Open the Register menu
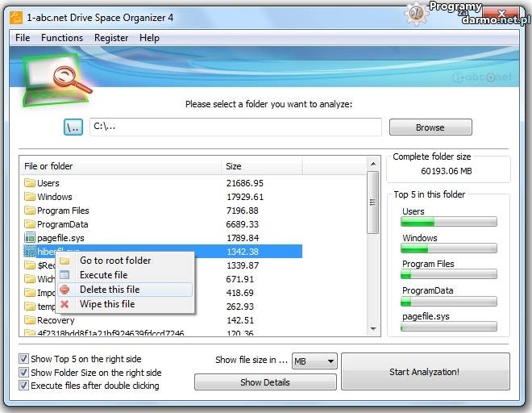Image resolution: width=532 pixels, height=413 pixels. [x=111, y=38]
